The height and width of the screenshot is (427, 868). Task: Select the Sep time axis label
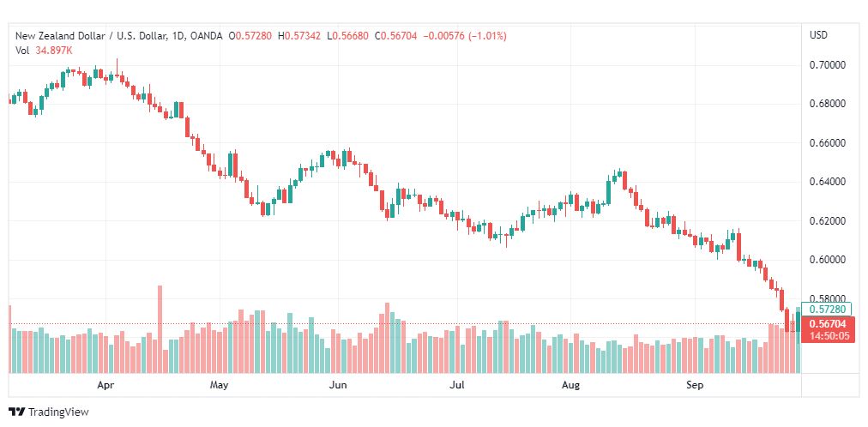coord(695,385)
